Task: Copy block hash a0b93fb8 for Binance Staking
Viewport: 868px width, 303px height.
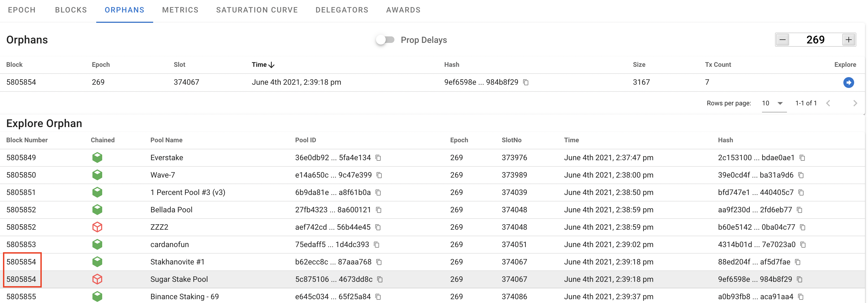Action: click(801, 297)
